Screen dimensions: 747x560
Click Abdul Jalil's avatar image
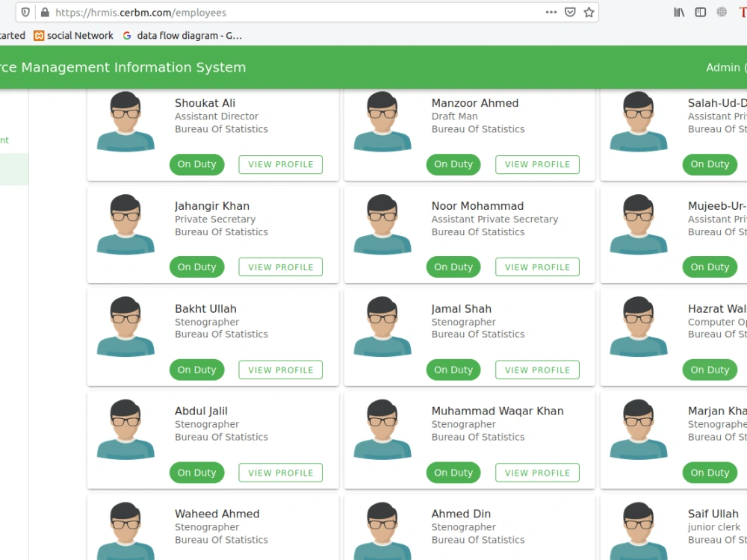point(125,429)
